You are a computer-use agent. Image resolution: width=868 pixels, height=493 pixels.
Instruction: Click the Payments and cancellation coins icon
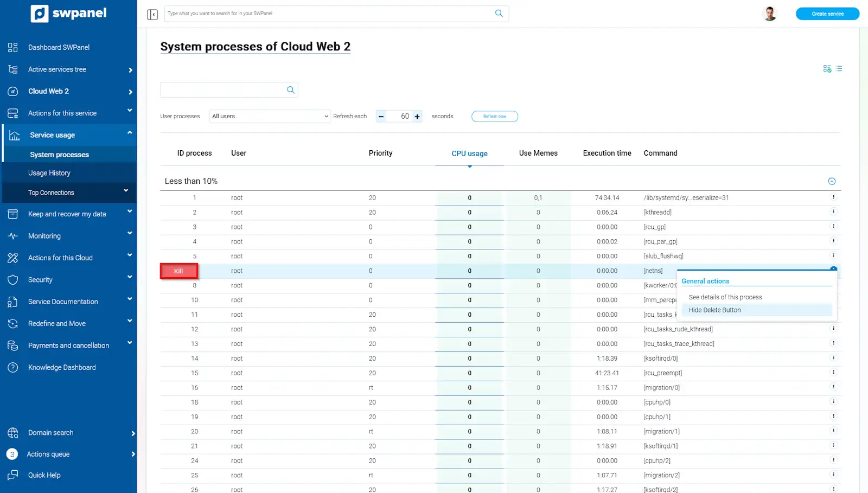coord(13,345)
